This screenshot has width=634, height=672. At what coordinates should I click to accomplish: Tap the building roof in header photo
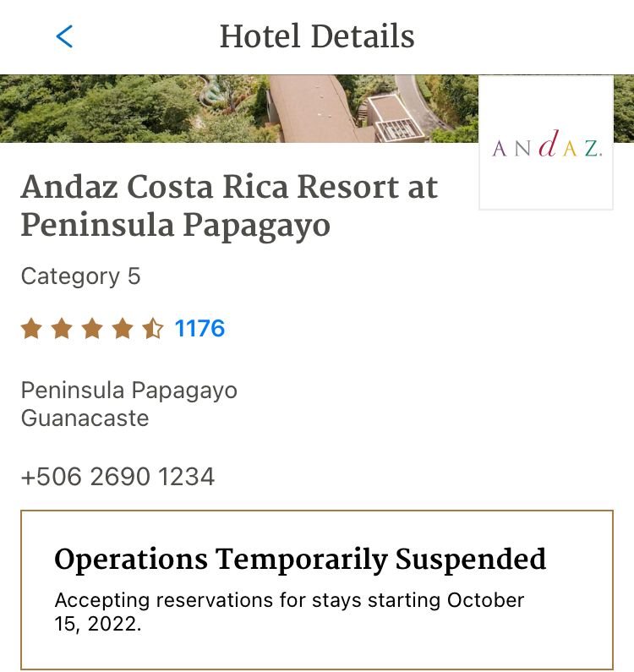[x=313, y=106]
